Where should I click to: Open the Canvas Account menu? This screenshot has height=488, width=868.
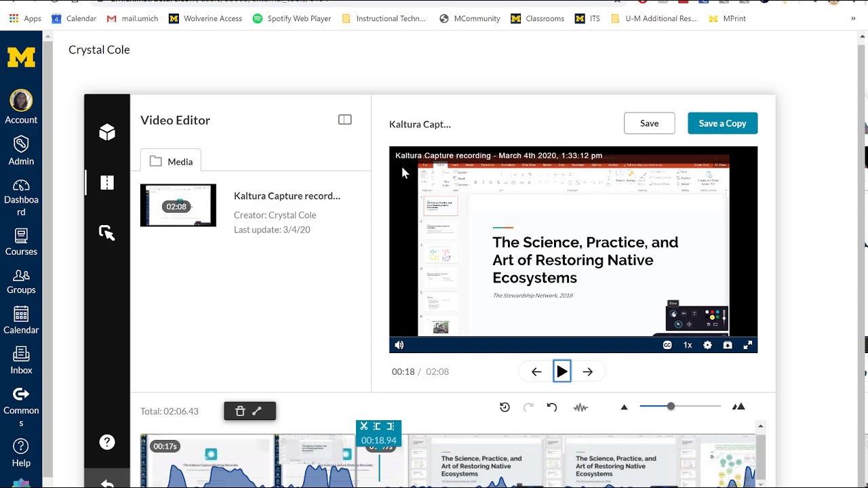point(21,107)
